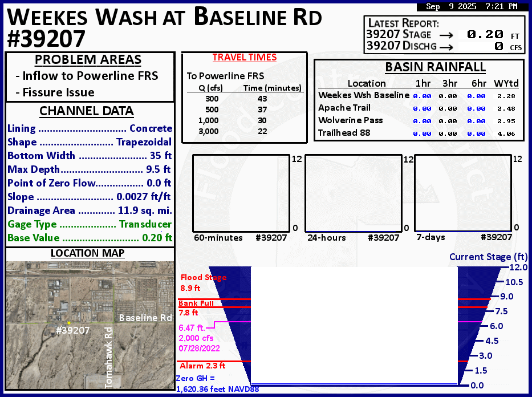This screenshot has height=397, width=532.
Task: Click the PROBLEM AREAS heading
Action: point(88,60)
